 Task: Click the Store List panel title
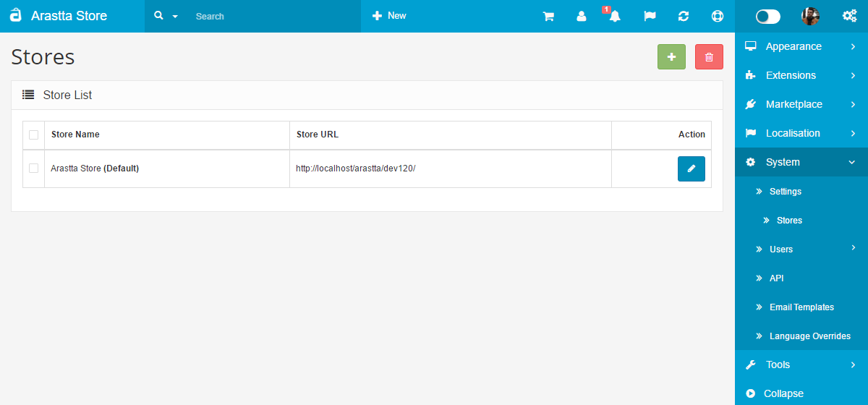pos(67,95)
